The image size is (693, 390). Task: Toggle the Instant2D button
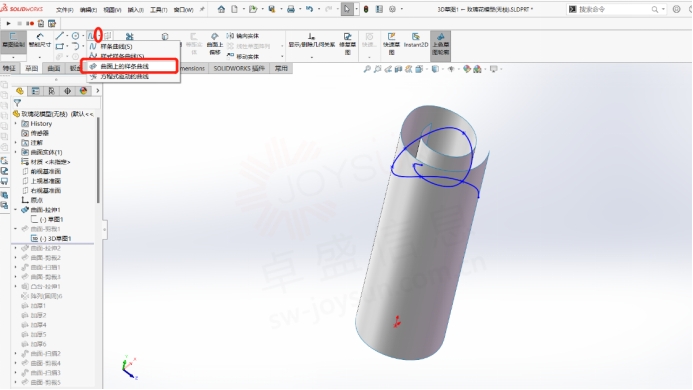[415, 40]
